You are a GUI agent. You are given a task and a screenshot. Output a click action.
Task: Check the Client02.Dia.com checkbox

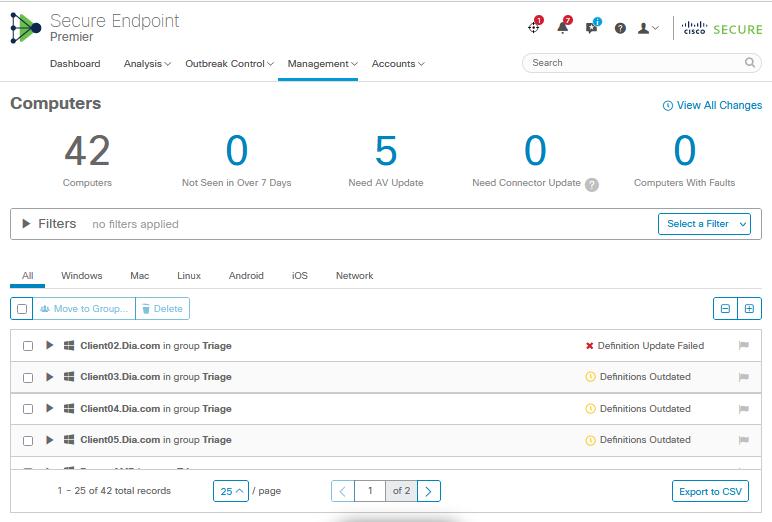[28, 346]
